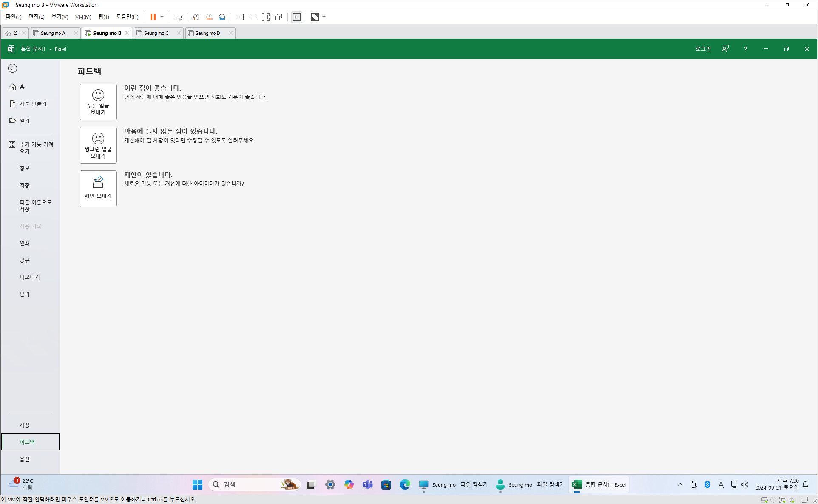Click the 로그인 sign-in button
The image size is (818, 504).
[x=703, y=49]
